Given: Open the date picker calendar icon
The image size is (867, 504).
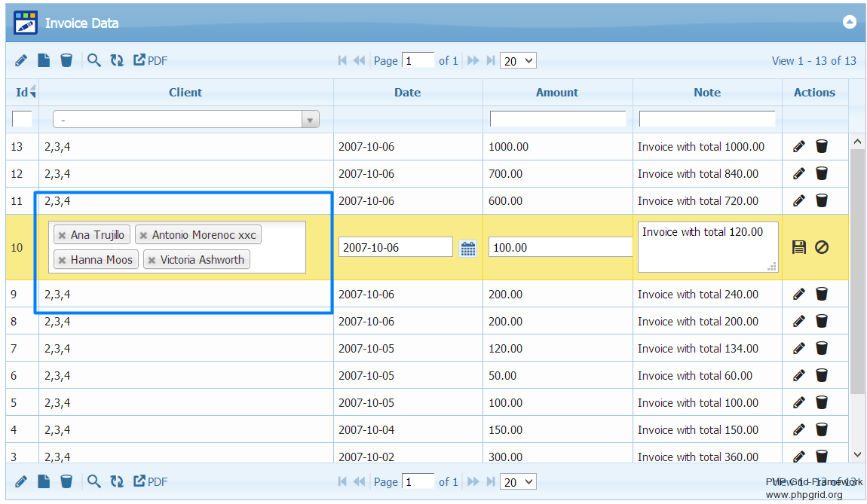Looking at the screenshot, I should (468, 248).
